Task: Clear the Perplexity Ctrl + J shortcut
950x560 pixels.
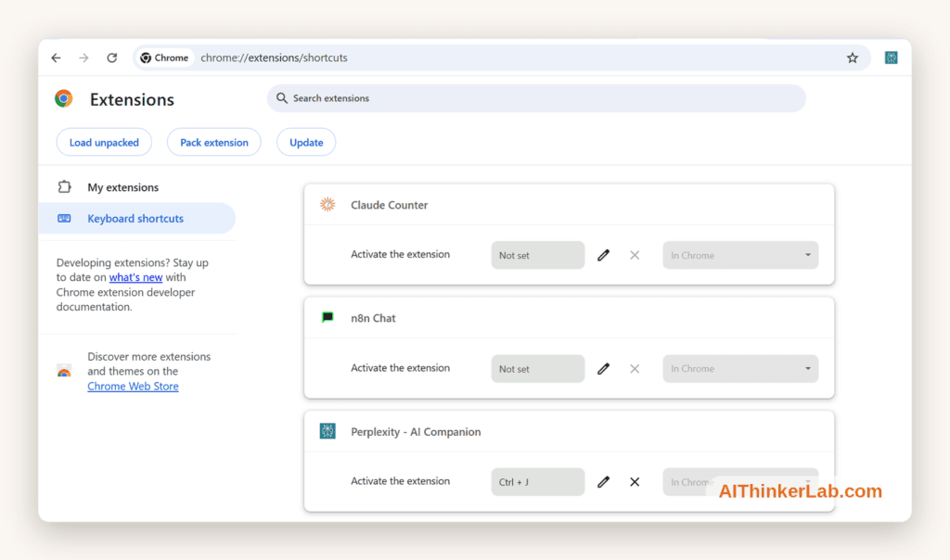Action: pyautogui.click(x=635, y=482)
